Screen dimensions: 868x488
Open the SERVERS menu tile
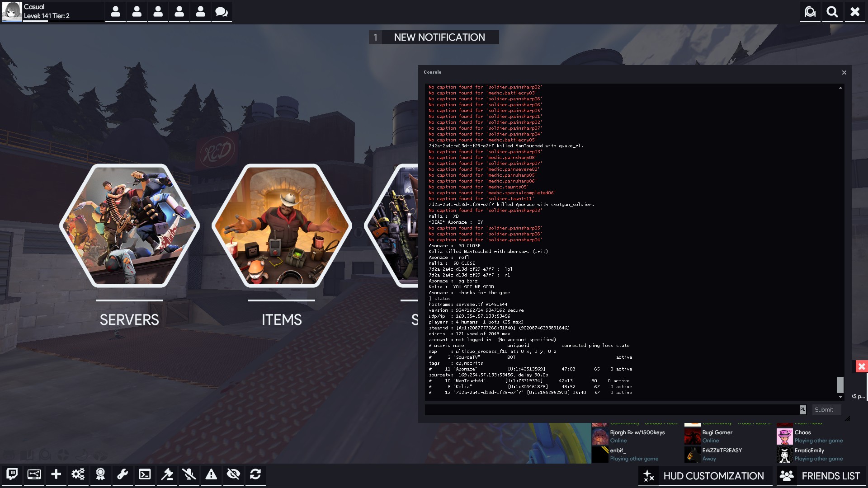click(129, 226)
